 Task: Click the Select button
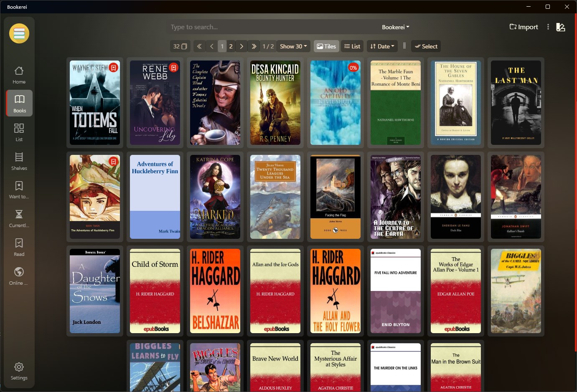(x=426, y=46)
